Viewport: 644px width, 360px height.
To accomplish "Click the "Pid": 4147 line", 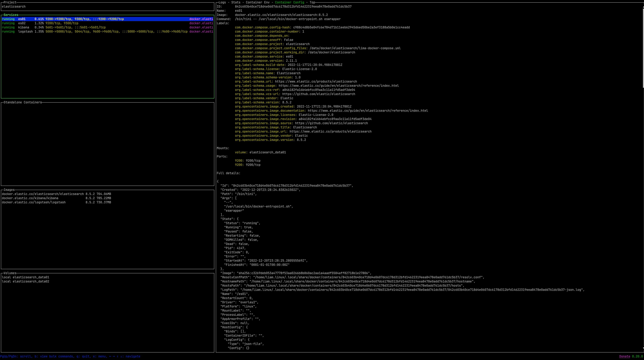I will point(235,248).
